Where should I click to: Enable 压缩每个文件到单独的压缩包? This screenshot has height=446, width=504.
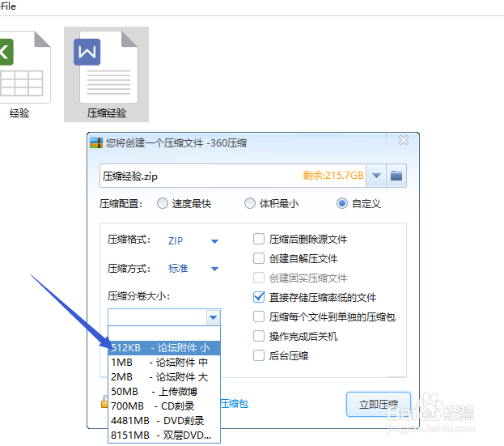pyautogui.click(x=259, y=316)
